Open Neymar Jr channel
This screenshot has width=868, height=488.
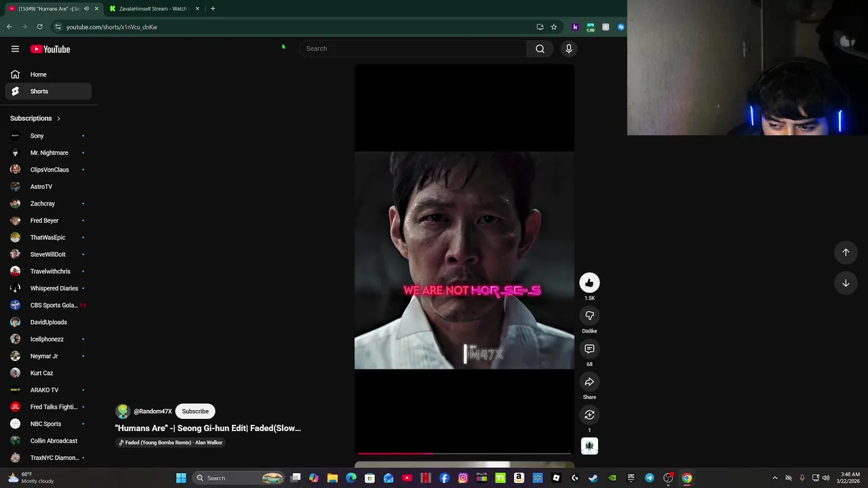coord(48,356)
